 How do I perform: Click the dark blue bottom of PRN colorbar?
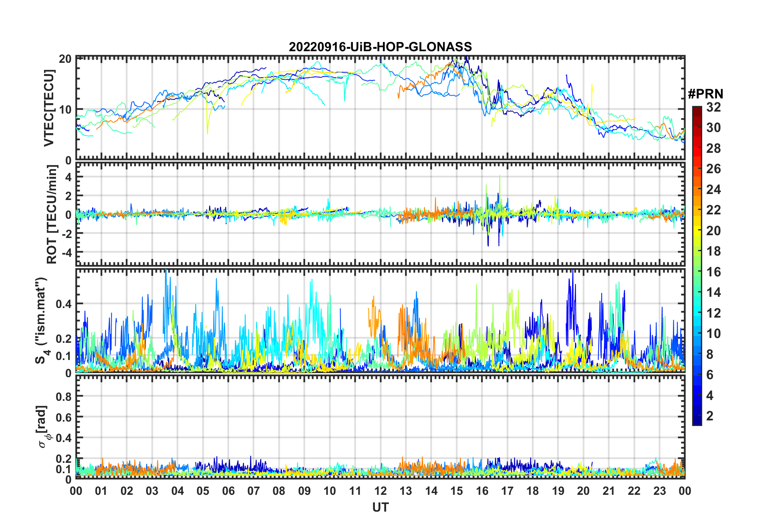coord(697,422)
